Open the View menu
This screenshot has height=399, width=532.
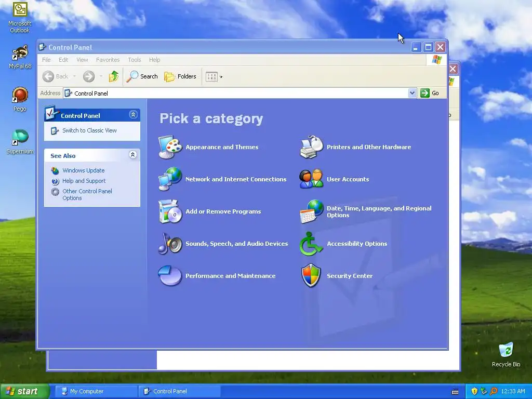[82, 60]
